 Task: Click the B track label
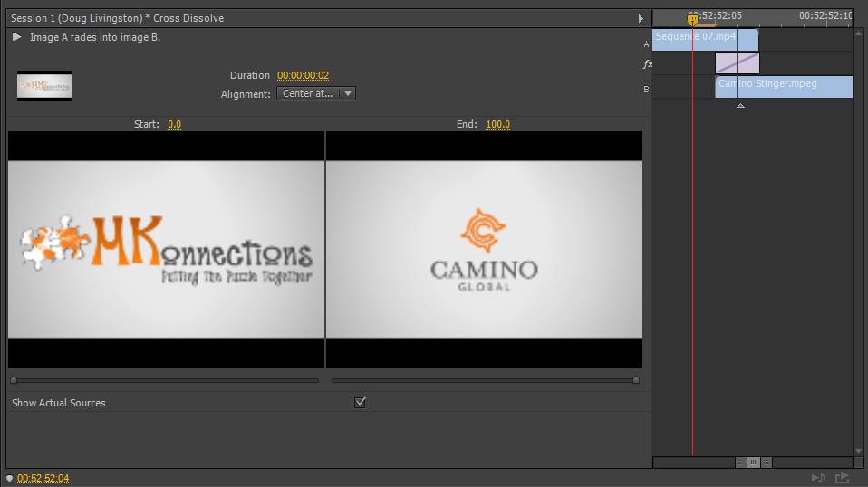click(x=646, y=89)
